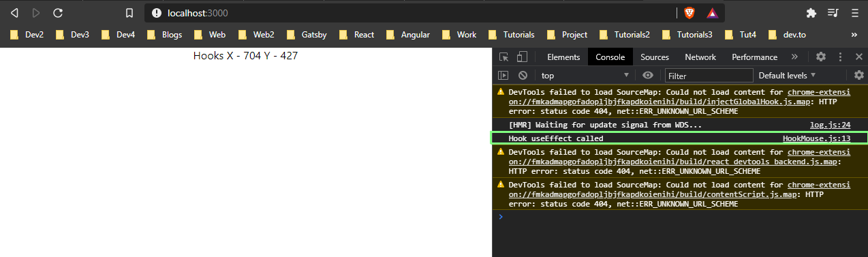Click the site info icon in address bar
Viewport: 868px width, 257px height.
pyautogui.click(x=157, y=13)
